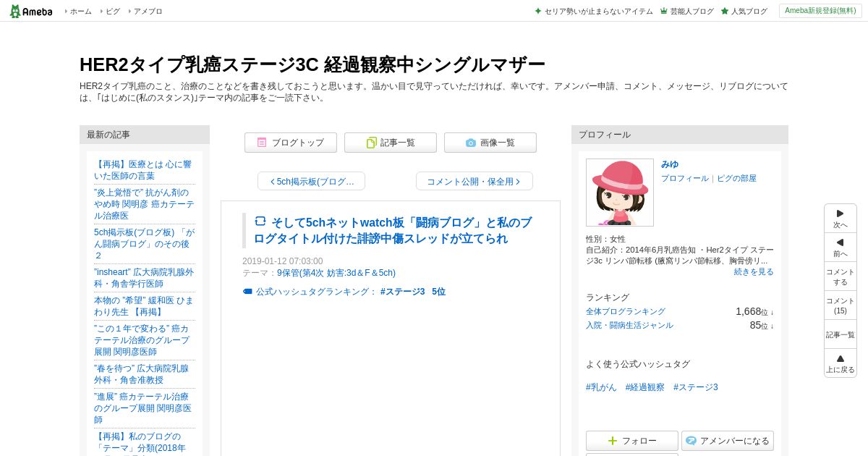Click the blog title HER2タイプ乳癌ステージ3C

(x=312, y=64)
